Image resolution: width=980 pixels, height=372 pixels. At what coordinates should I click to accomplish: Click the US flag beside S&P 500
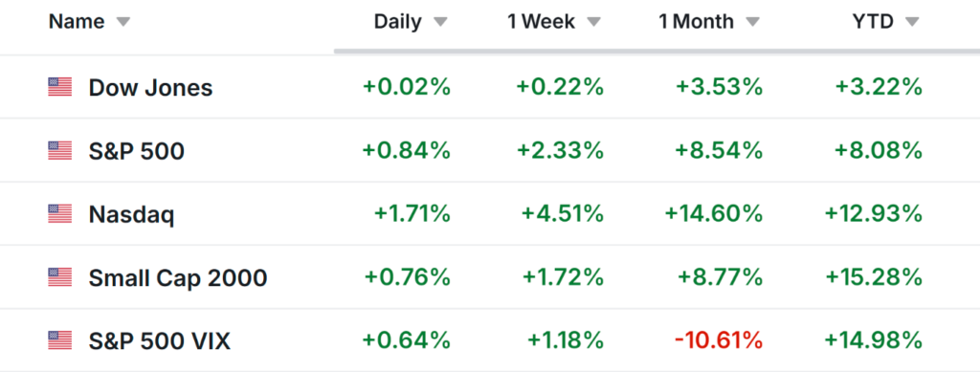point(60,151)
